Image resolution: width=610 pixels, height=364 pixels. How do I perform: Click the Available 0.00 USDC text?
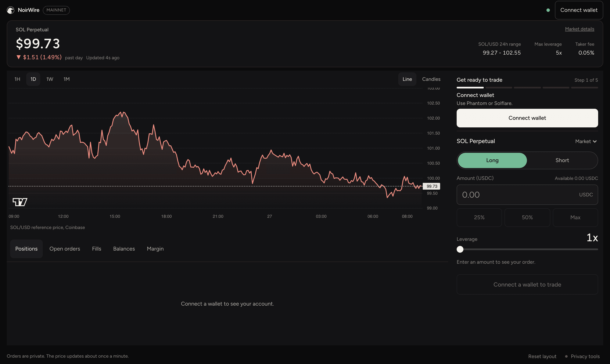click(x=576, y=178)
